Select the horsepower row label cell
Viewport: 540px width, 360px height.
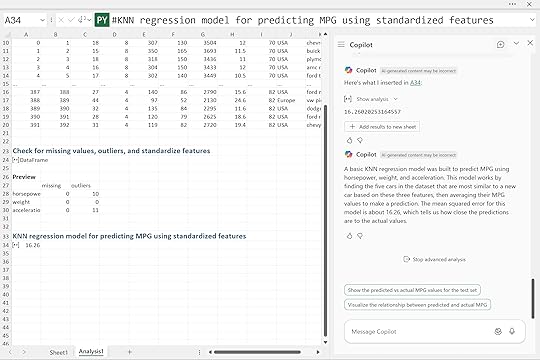click(27, 194)
